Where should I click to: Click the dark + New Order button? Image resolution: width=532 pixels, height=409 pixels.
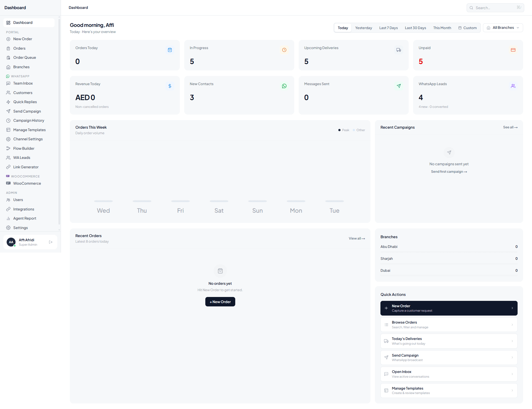220,302
